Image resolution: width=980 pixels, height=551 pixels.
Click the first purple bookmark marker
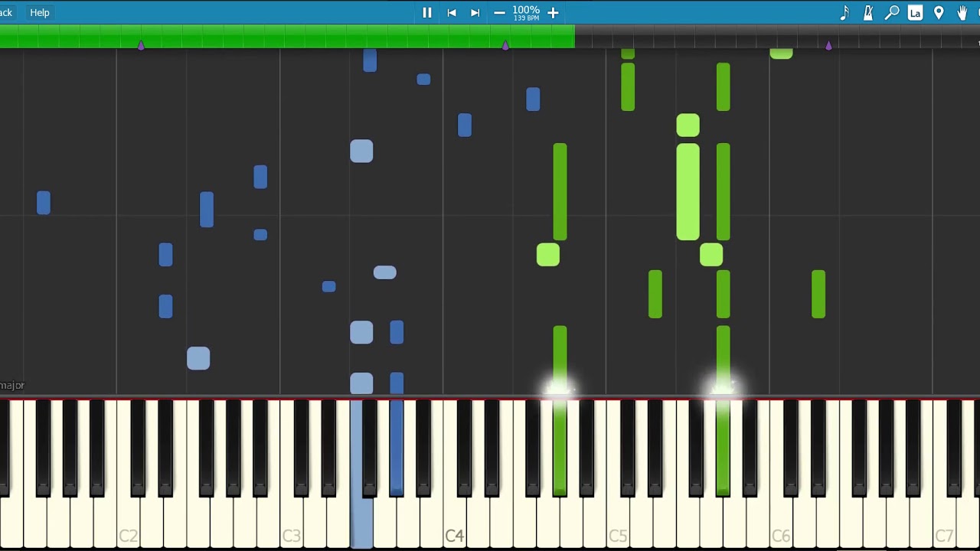[x=141, y=46]
